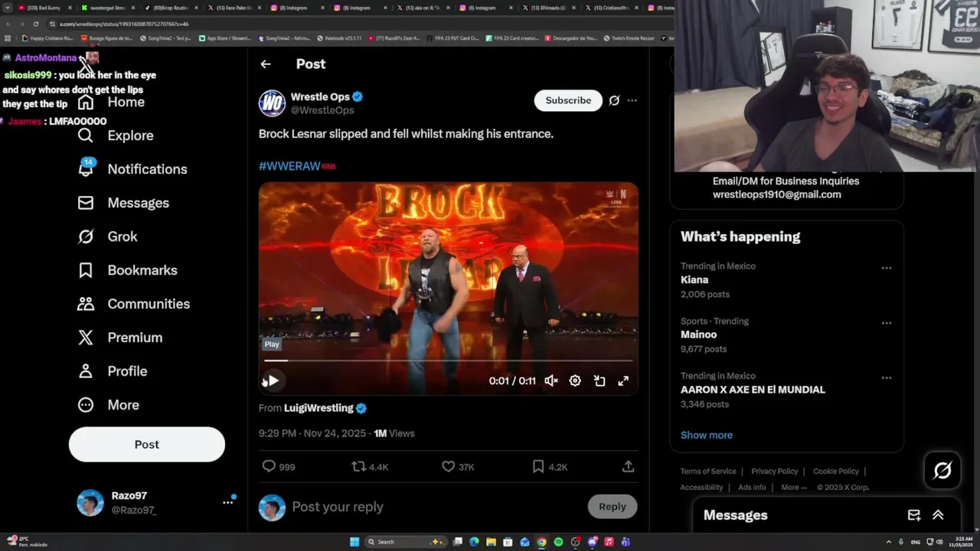Open the #WWERAW hashtag link

(x=289, y=166)
